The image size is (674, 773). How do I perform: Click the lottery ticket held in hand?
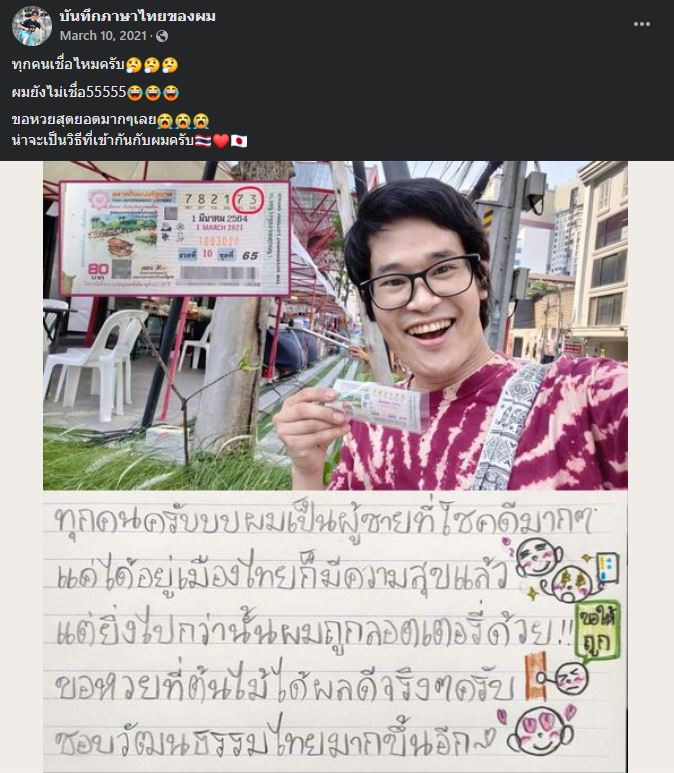tap(377, 404)
